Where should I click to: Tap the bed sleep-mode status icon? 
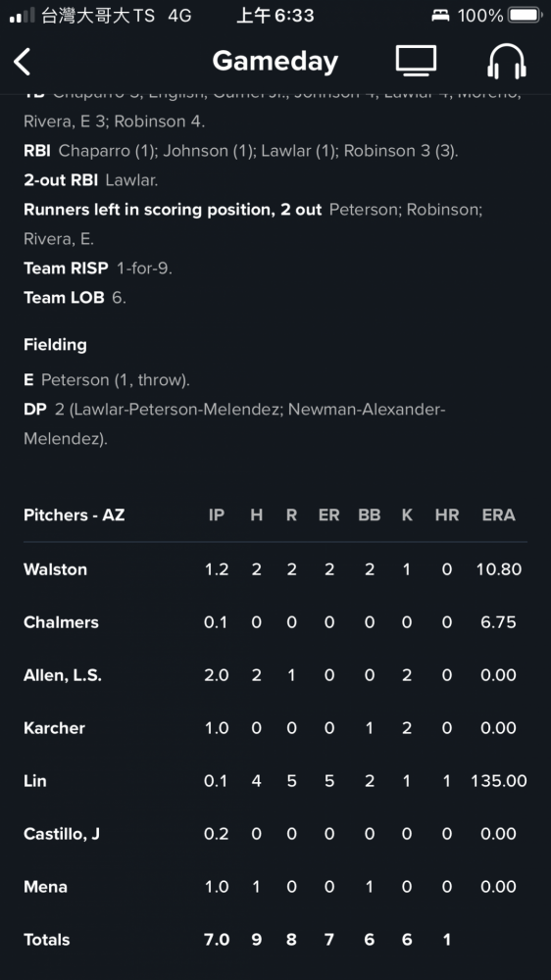coord(440,16)
